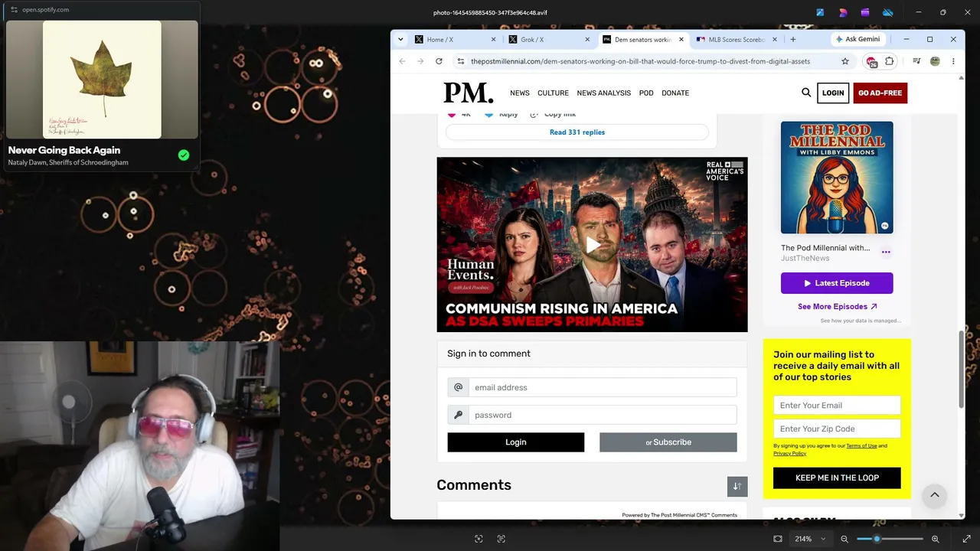Click the green check icon on Spotify card

tap(184, 155)
